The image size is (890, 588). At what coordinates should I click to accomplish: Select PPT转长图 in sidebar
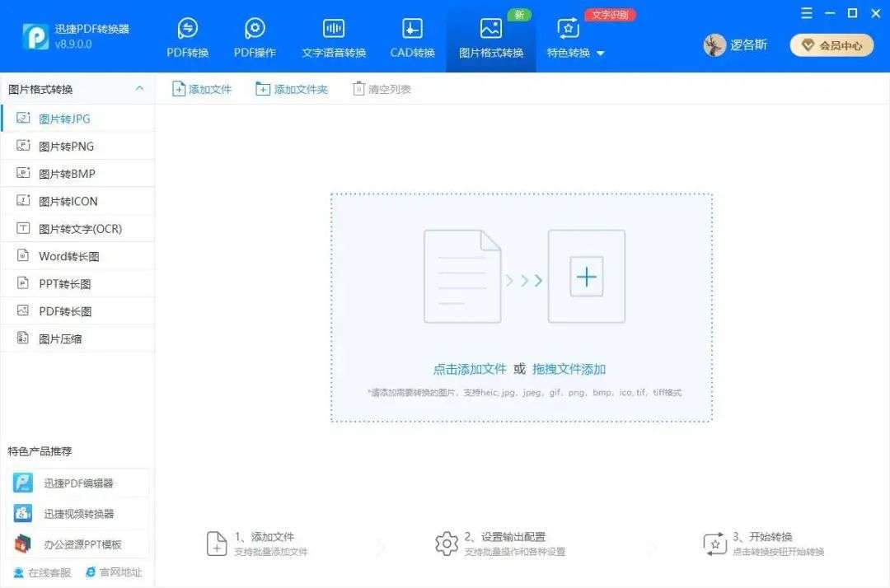[x=77, y=283]
